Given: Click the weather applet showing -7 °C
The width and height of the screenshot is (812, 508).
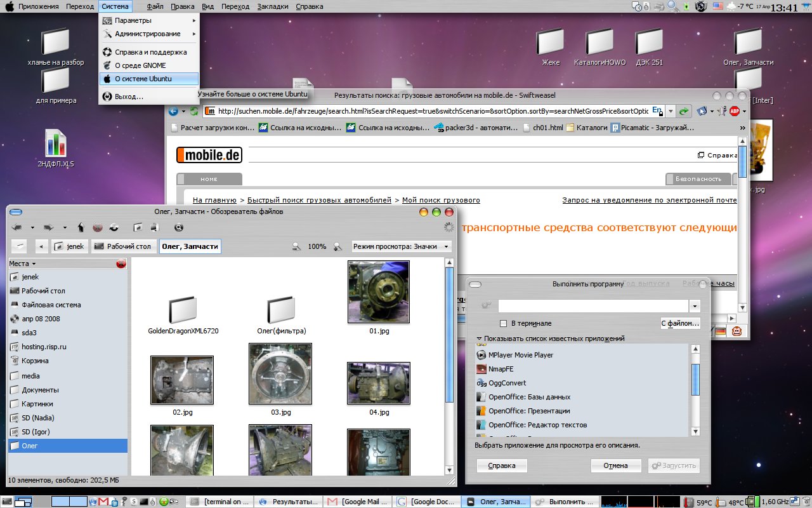Looking at the screenshot, I should (741, 6).
